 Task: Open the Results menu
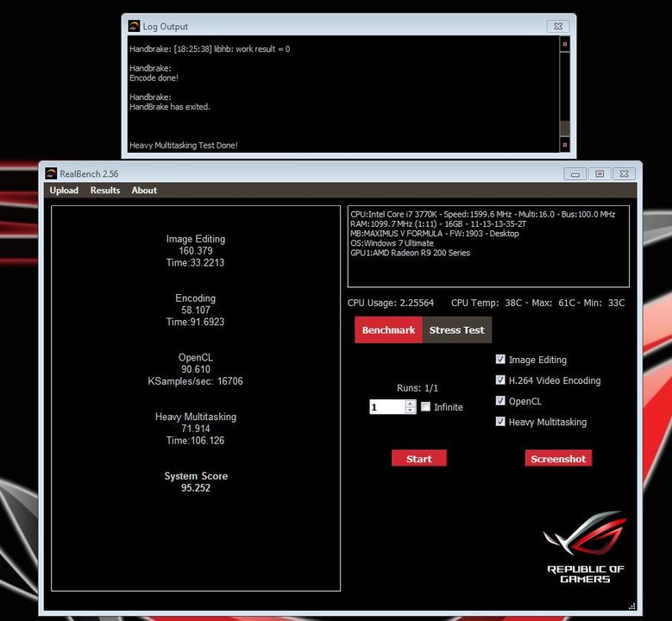click(x=105, y=191)
